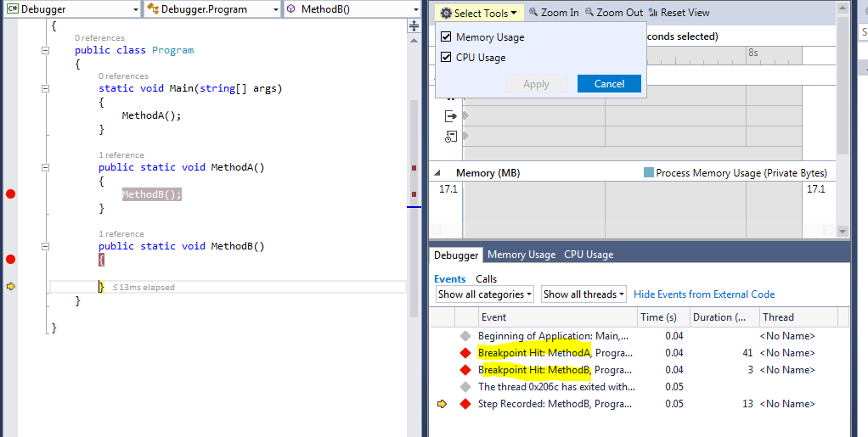Click duration value 41 for MethodA event
The width and height of the screenshot is (868, 437).
tap(747, 353)
